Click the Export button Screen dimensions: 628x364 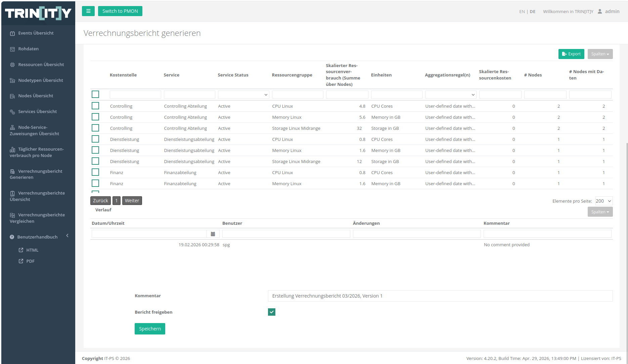coord(571,54)
